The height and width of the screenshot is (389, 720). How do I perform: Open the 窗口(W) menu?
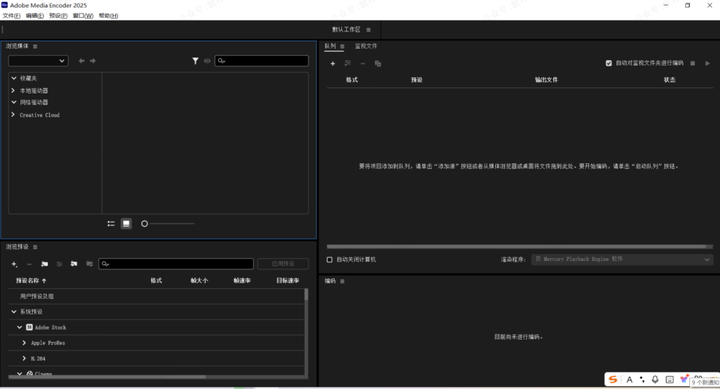[x=83, y=16]
